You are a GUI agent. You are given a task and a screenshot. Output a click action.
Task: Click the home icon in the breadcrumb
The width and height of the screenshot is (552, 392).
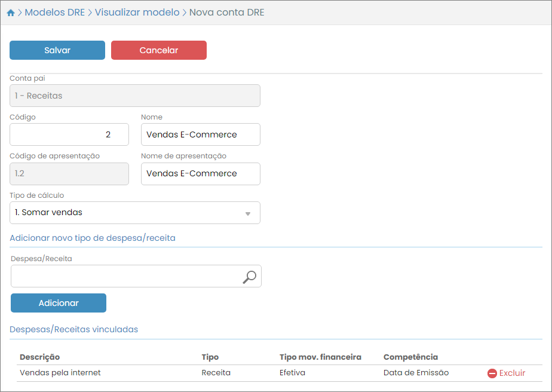click(x=10, y=13)
